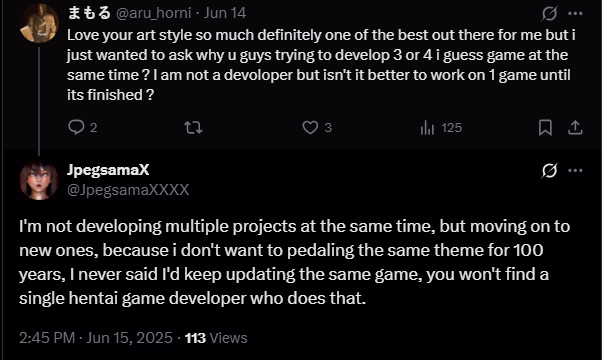Visit the @aru_horni handle link
Screen dimensions: 602x360
(x=153, y=13)
